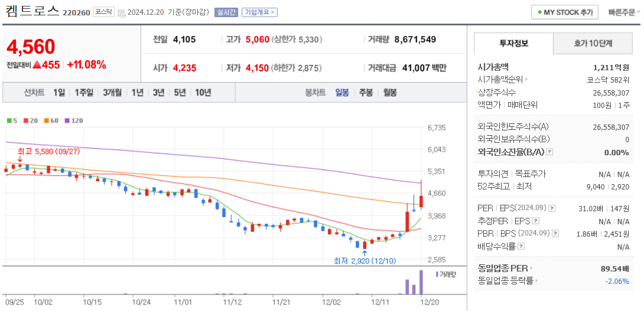Viewport: 644px width, 311px height.
Task: Click the 시가총액순위 link
Action: click(501, 80)
